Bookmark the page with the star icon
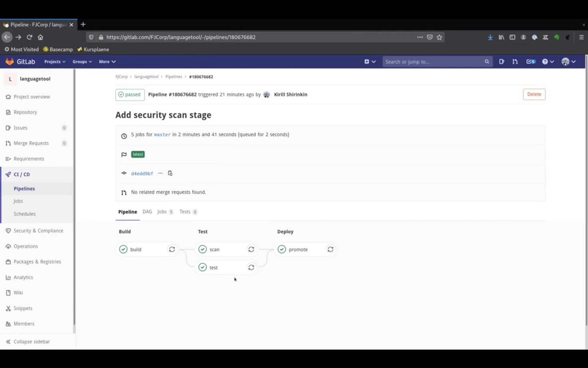This screenshot has width=588, height=368. pyautogui.click(x=440, y=37)
